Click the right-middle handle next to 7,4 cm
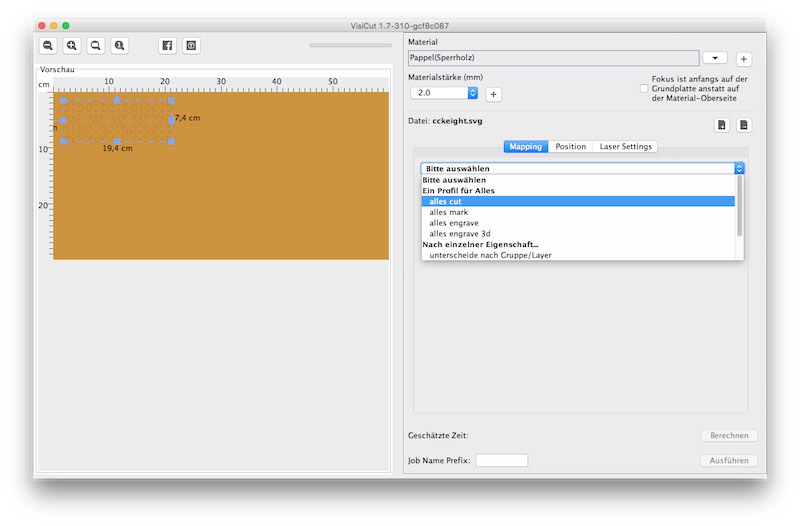This screenshot has width=800, height=526. pyautogui.click(x=171, y=121)
